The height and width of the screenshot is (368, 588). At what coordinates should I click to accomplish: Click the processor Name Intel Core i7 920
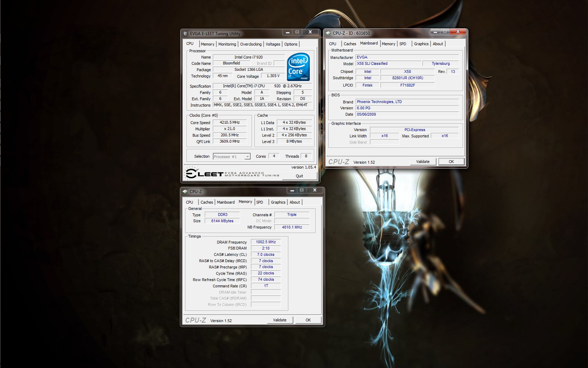tap(248, 57)
